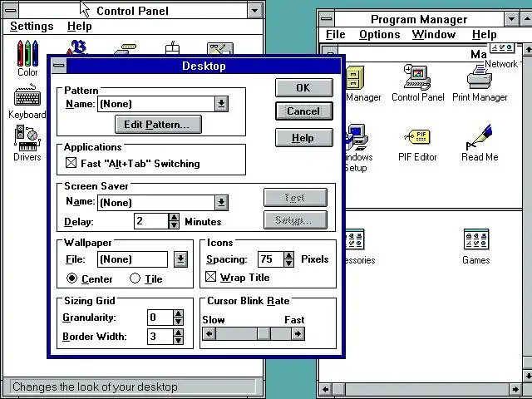
Task: Select the File Manager cabinet icon
Action: pyautogui.click(x=356, y=78)
